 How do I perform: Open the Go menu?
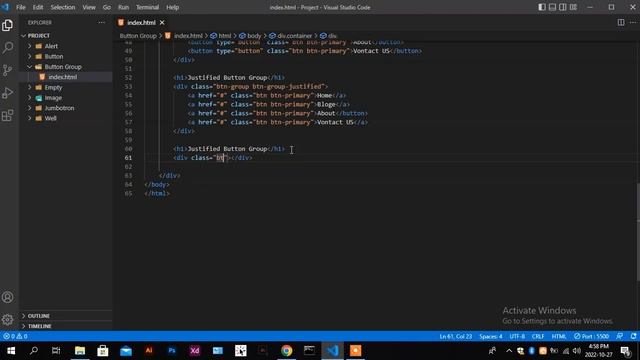click(x=107, y=7)
